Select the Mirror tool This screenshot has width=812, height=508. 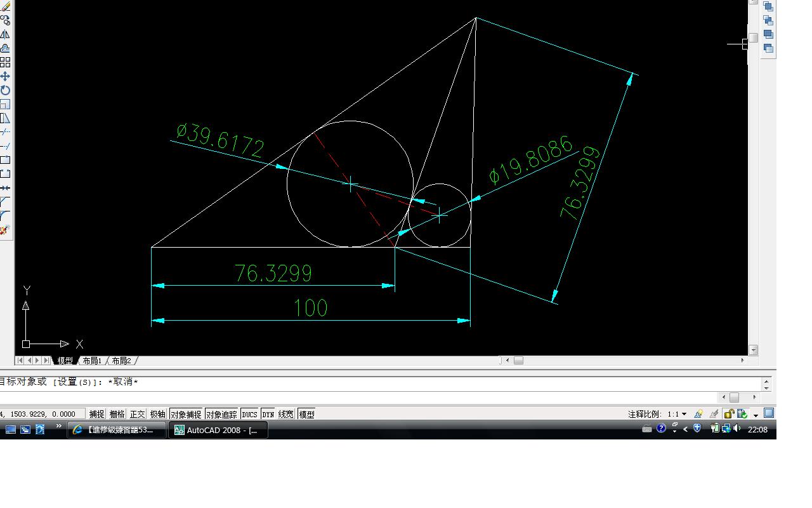(x=5, y=34)
